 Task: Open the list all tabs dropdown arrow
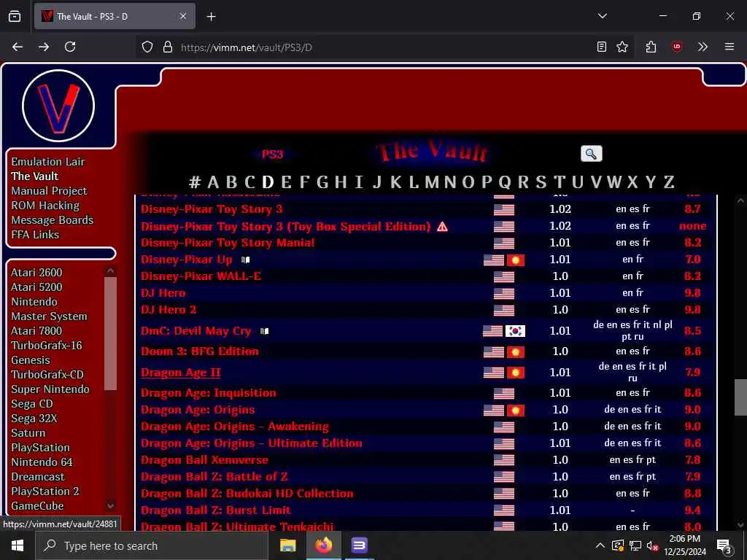pos(602,16)
